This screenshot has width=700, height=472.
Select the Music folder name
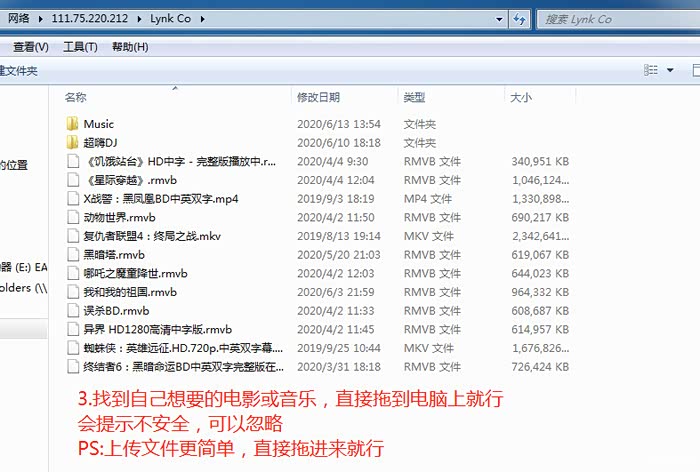coord(99,124)
